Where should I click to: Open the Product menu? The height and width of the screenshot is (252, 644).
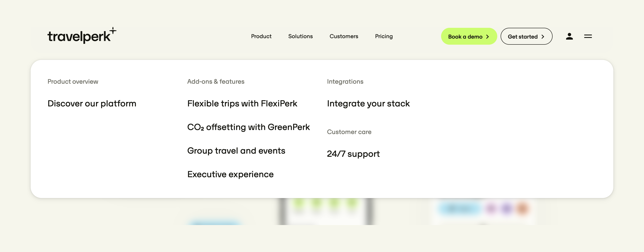[x=261, y=36]
